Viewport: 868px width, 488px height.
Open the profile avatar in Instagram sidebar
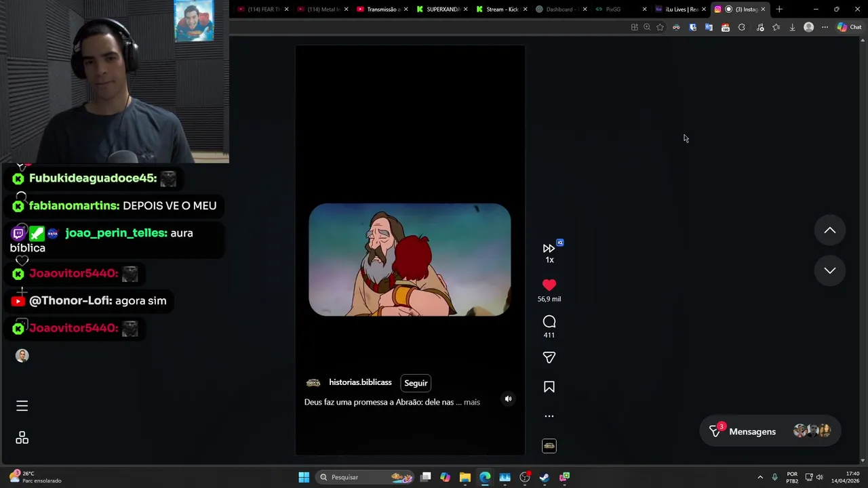(22, 356)
